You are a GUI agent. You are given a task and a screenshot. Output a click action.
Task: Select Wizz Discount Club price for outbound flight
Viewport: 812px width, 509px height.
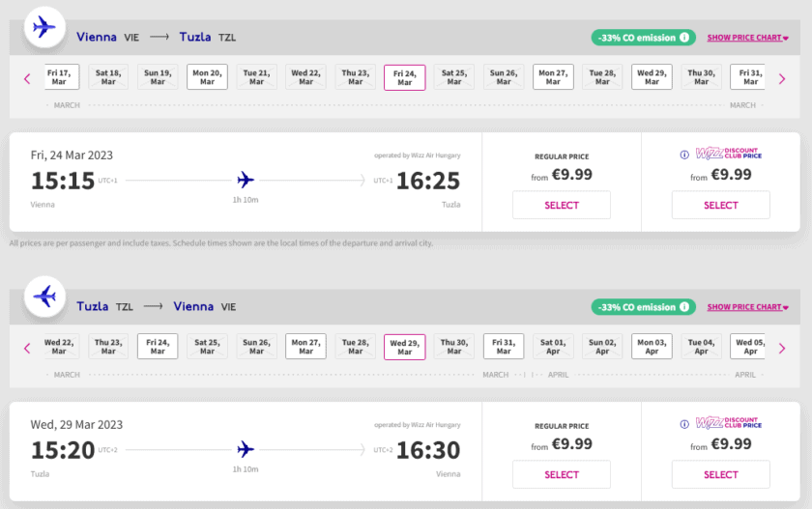[721, 205]
